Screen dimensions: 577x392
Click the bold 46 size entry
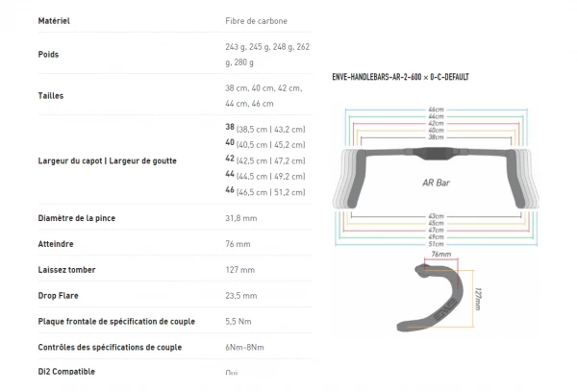coord(230,192)
